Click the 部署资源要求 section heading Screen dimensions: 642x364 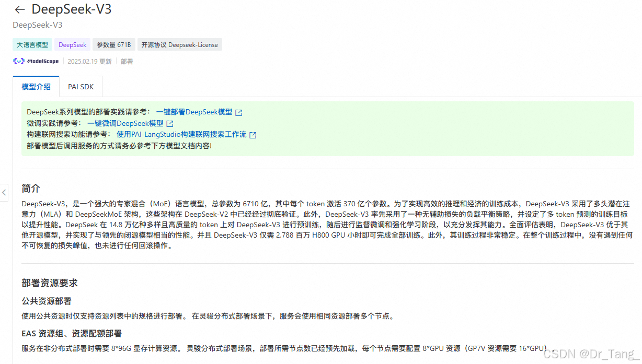(50, 283)
